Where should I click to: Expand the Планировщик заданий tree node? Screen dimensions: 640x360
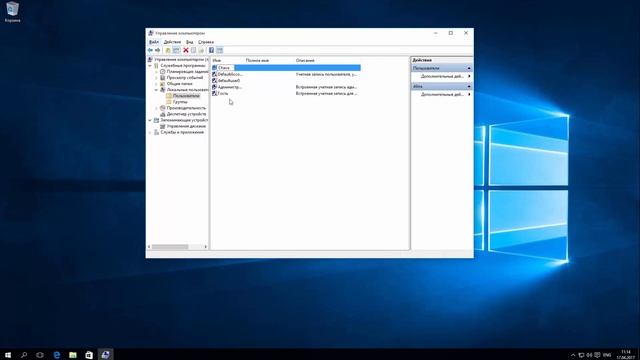(156, 72)
